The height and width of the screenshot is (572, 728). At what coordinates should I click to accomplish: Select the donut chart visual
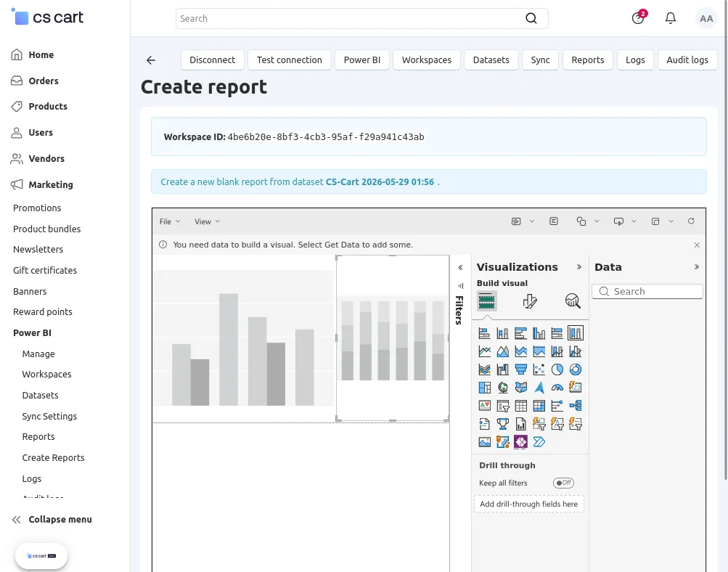(x=576, y=369)
